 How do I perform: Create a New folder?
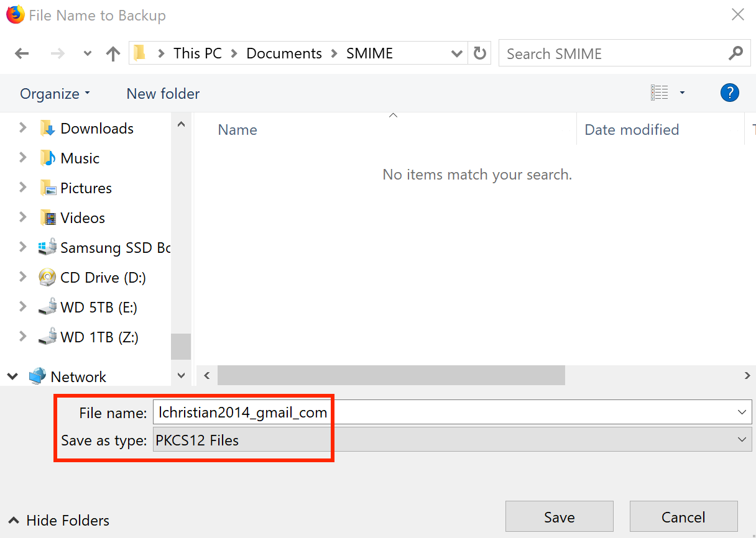162,93
